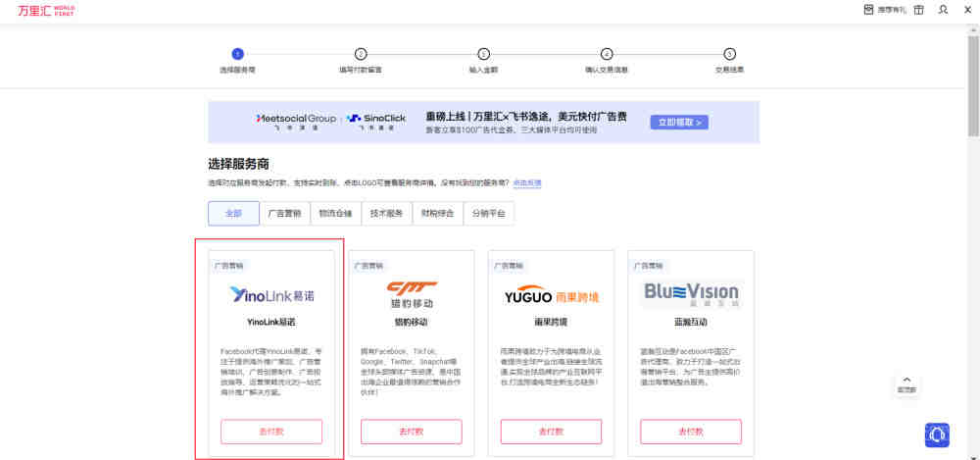Click banner headline 重磅上线 万里汇×飞书逸途
Viewport: 980px width, 460px height.
pos(526,117)
